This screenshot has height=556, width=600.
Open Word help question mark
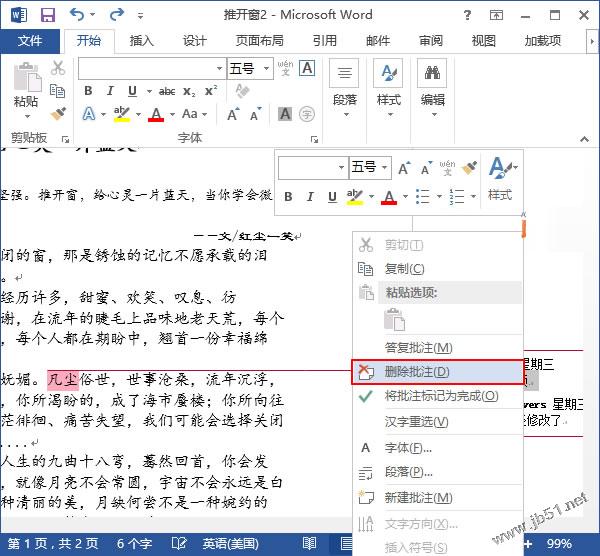click(x=467, y=15)
